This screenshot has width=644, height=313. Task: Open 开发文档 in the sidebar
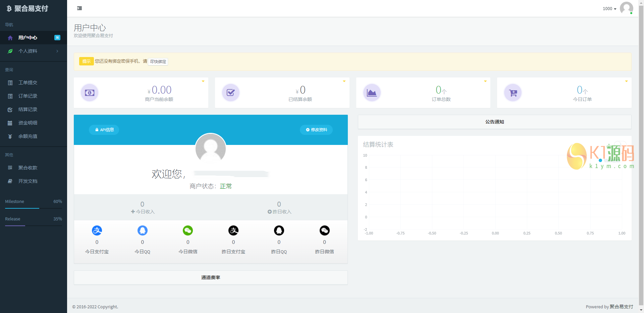[34, 181]
